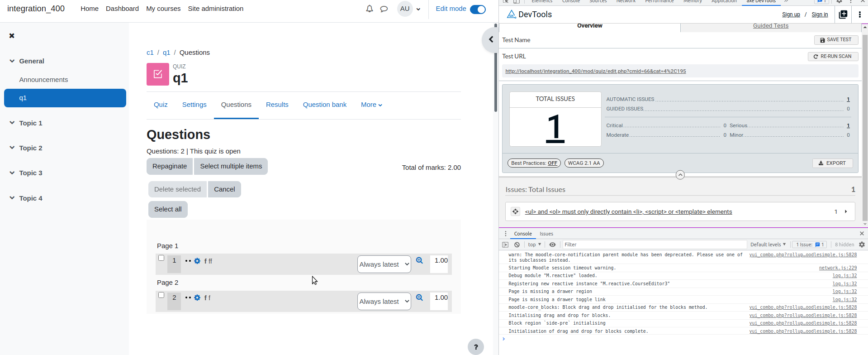Open the AU user menu dropdown
This screenshot has height=355, width=868.
[x=409, y=9]
